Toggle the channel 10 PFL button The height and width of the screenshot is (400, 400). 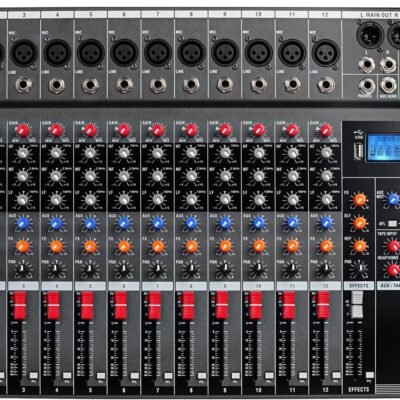click(x=269, y=376)
